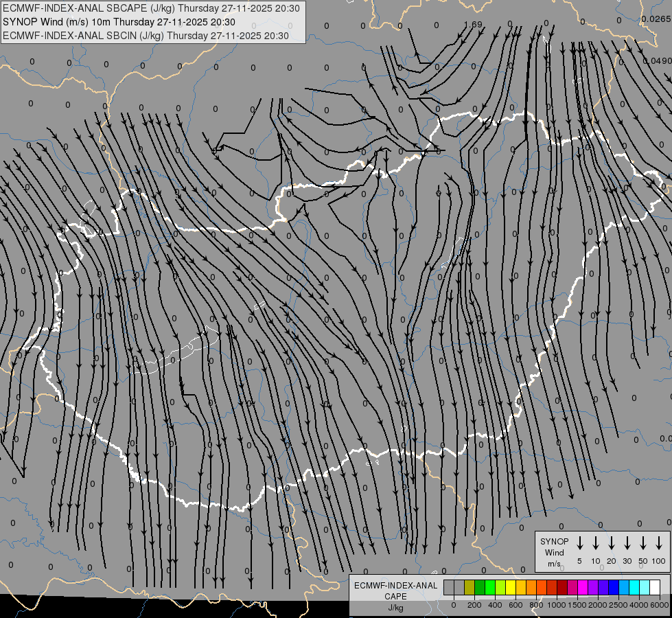This screenshot has width=672, height=618.
Task: Click the 100 speed label in wind legend
Action: (x=659, y=561)
